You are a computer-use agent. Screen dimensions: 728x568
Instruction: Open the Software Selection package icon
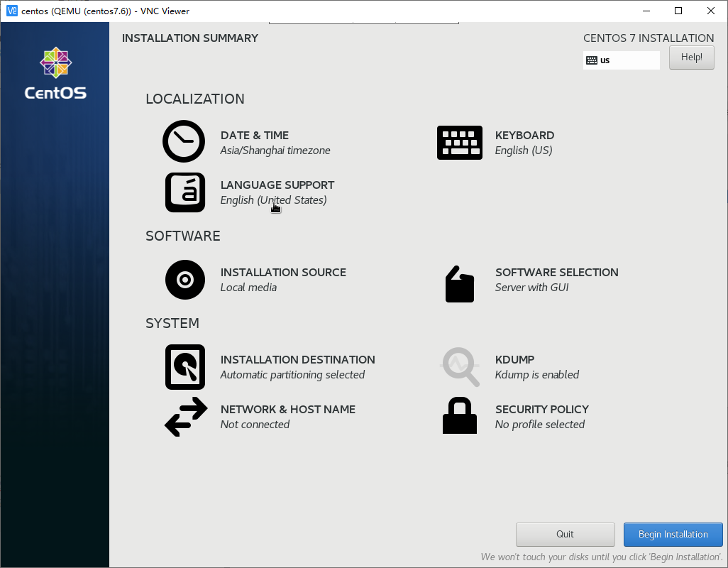[460, 284]
